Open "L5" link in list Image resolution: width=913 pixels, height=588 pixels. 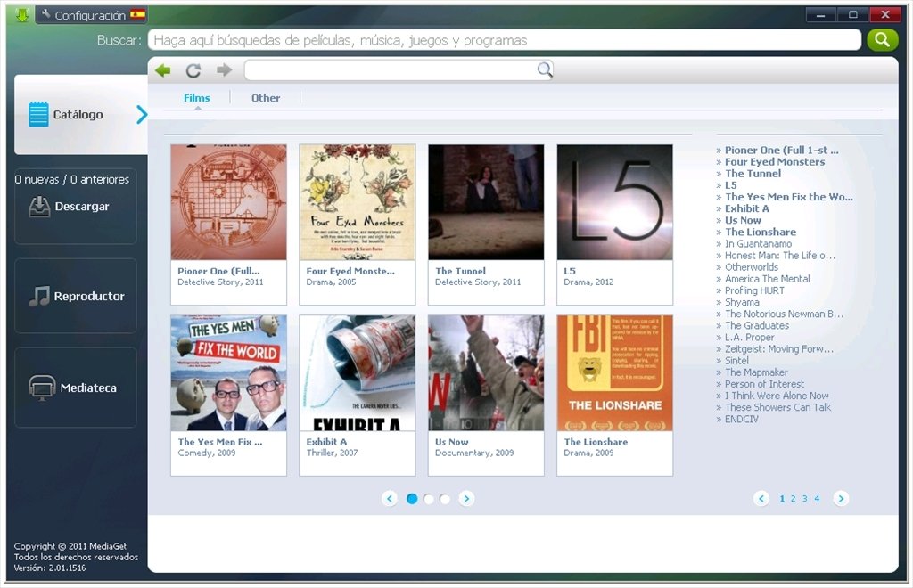pos(731,185)
